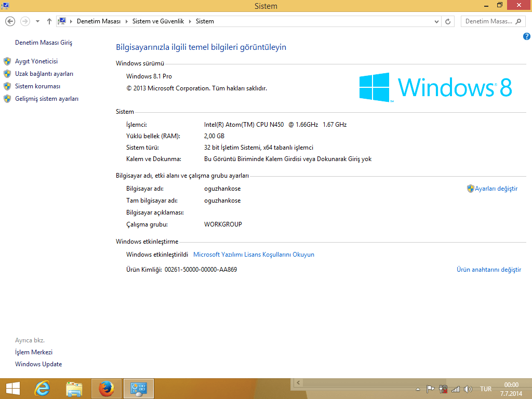
Task: Launch Internet Explorer from taskbar
Action: pyautogui.click(x=43, y=389)
